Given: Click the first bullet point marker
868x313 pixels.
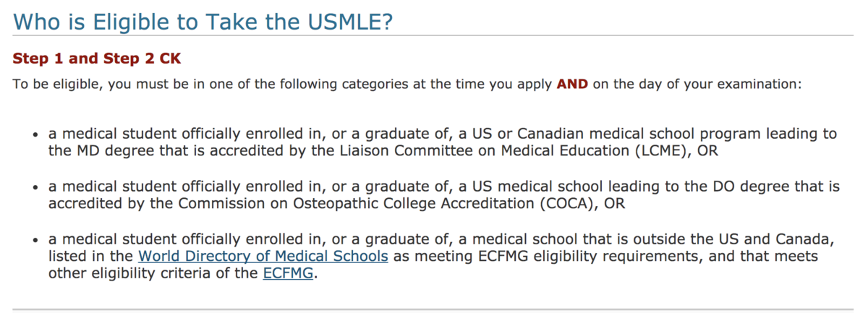Looking at the screenshot, I should pyautogui.click(x=35, y=135).
